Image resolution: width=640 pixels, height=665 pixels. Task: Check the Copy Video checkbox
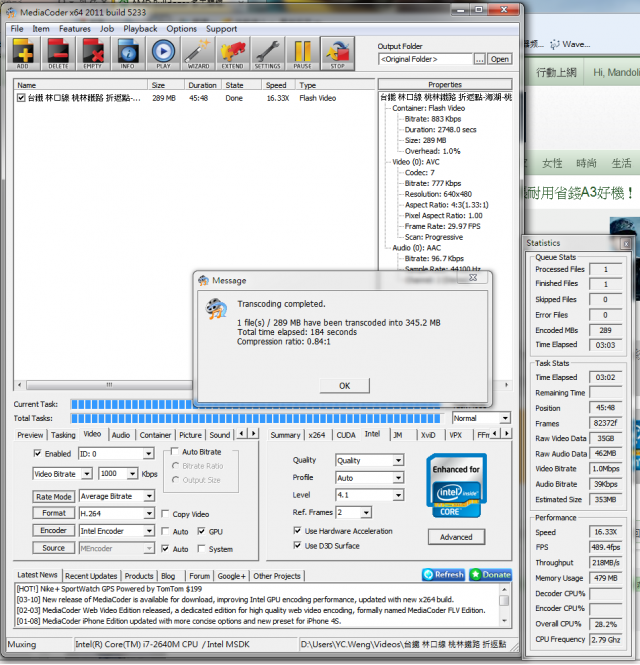click(165, 514)
